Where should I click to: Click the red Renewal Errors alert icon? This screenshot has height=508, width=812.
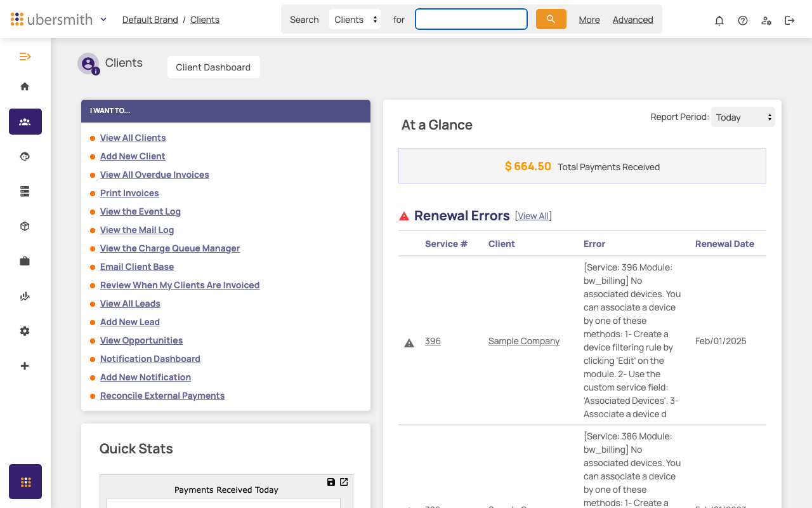tap(404, 216)
